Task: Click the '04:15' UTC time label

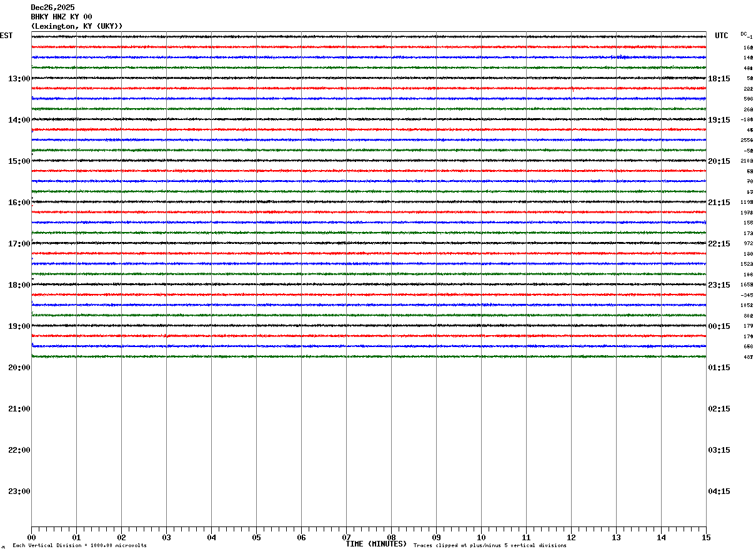Action: [x=719, y=491]
